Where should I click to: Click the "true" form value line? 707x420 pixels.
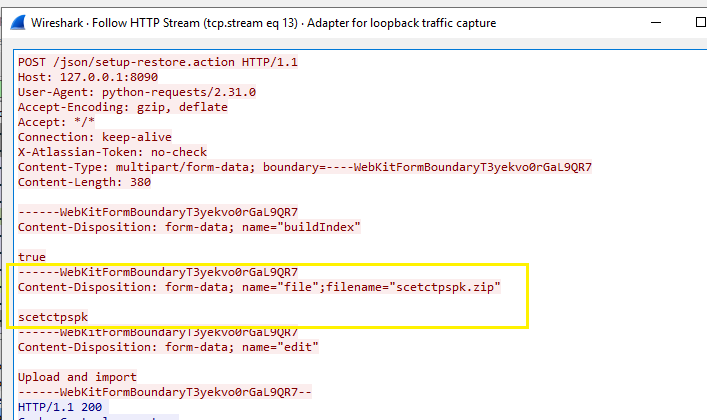point(32,257)
